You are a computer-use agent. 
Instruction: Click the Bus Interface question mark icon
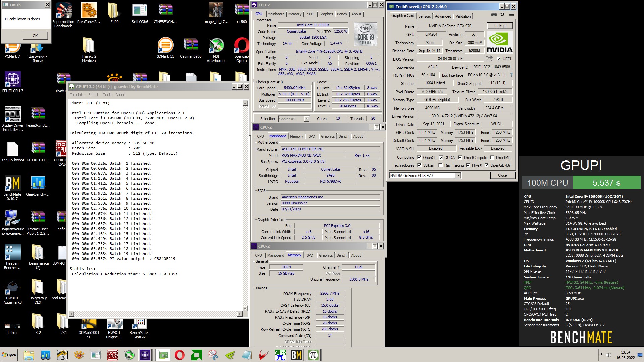511,75
